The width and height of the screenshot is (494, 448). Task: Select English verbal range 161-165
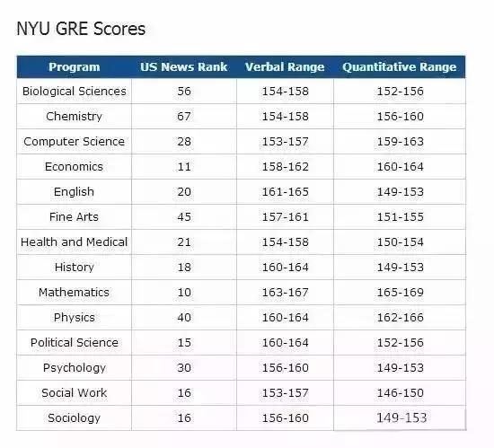(285, 192)
